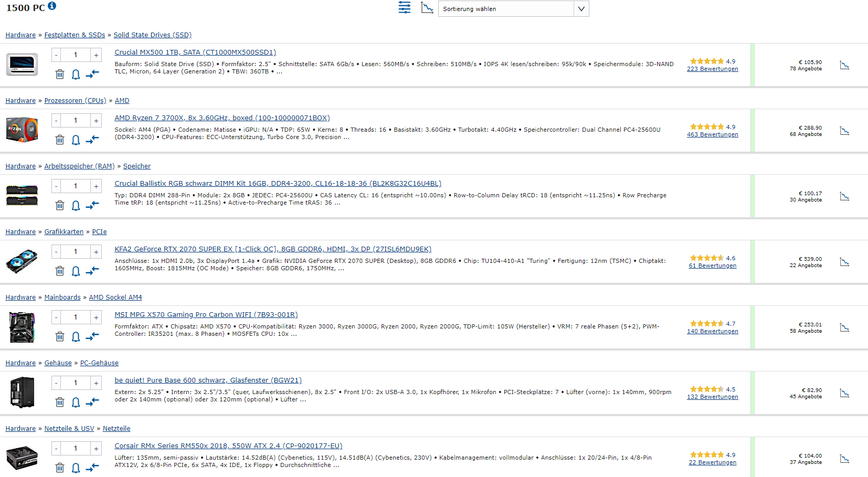Open the price chart icon beside sorting

pyautogui.click(x=427, y=7)
